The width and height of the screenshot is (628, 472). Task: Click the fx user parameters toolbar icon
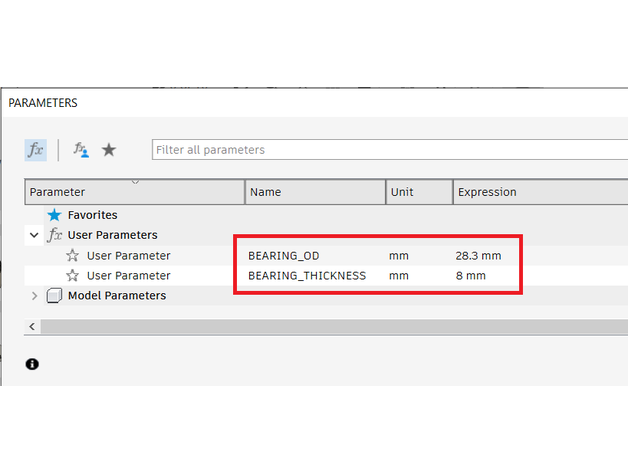coord(35,149)
